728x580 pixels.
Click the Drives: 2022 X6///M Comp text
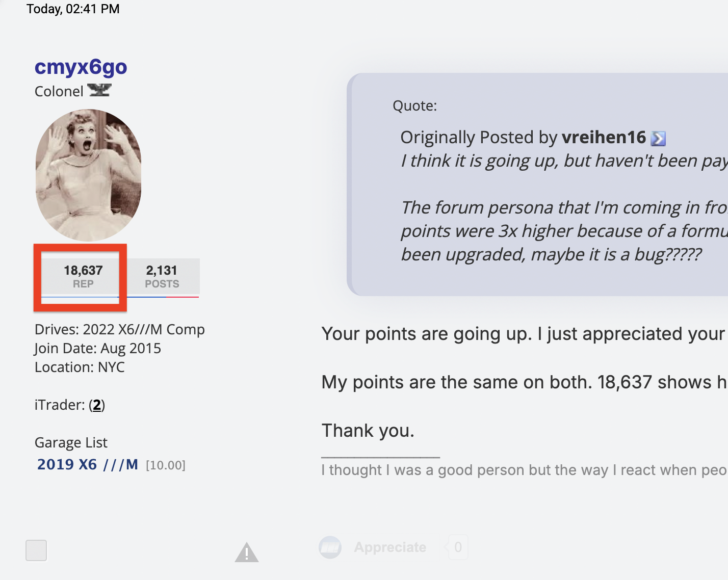click(x=120, y=329)
